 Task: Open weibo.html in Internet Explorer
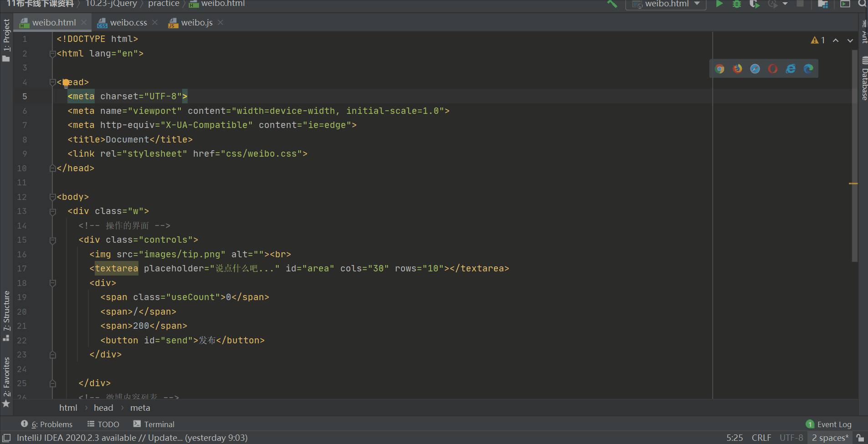tap(791, 69)
